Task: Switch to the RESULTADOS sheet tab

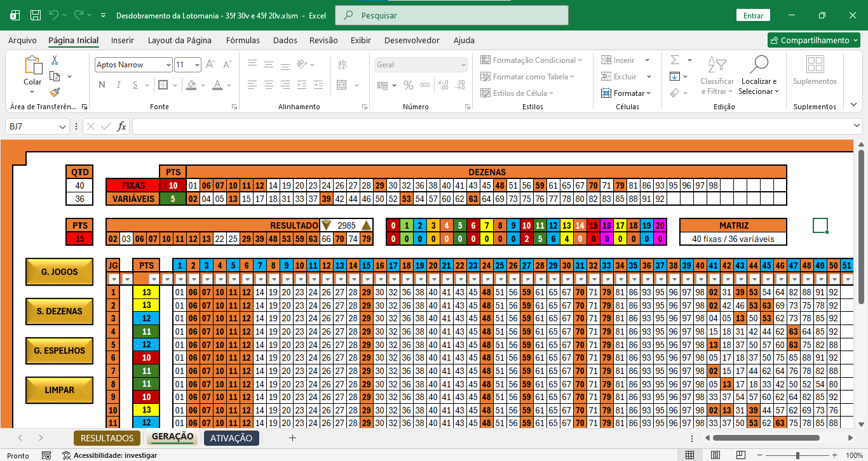Action: [x=107, y=438]
